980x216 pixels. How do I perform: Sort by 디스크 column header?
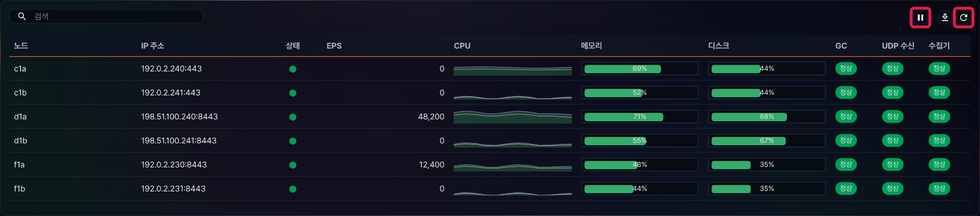pos(719,46)
